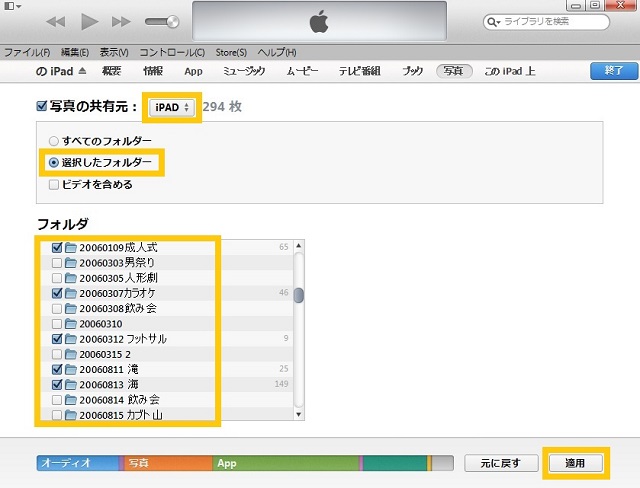Uncheck the 20060307カラオケ folder checkbox
The image size is (640, 488).
57,293
